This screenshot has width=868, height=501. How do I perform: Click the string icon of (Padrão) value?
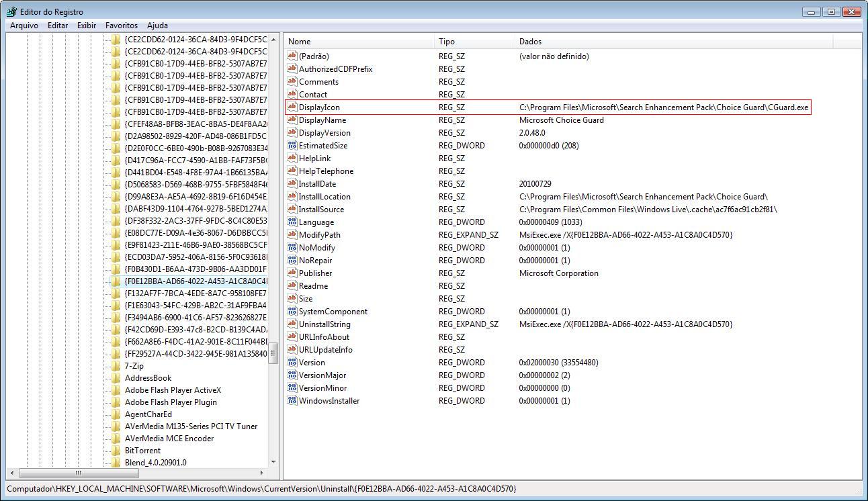(292, 56)
